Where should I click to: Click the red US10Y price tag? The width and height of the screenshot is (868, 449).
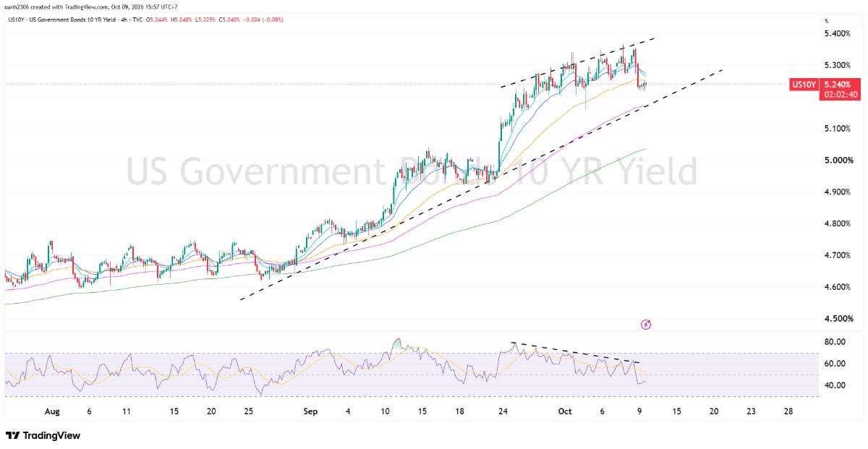[804, 85]
